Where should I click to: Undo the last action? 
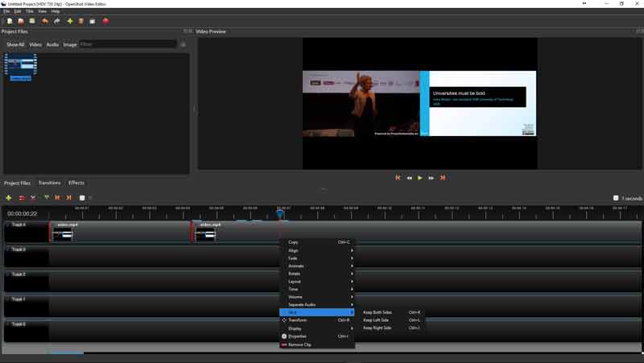pos(45,21)
